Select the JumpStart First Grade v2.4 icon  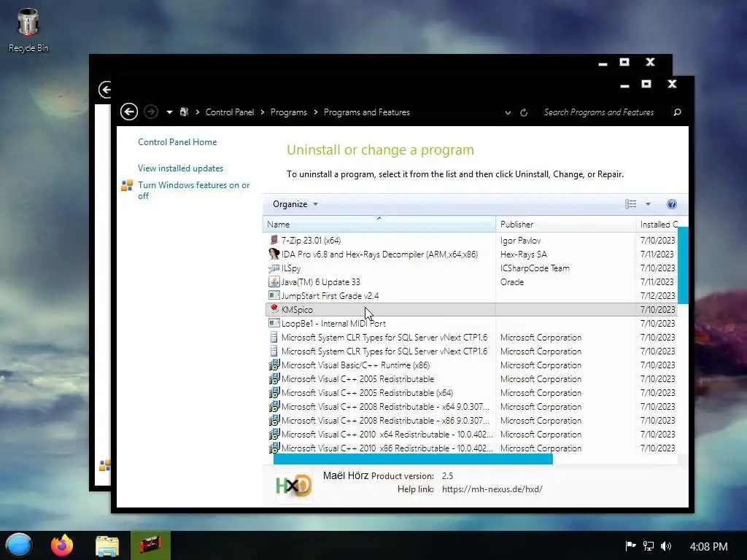tap(274, 295)
